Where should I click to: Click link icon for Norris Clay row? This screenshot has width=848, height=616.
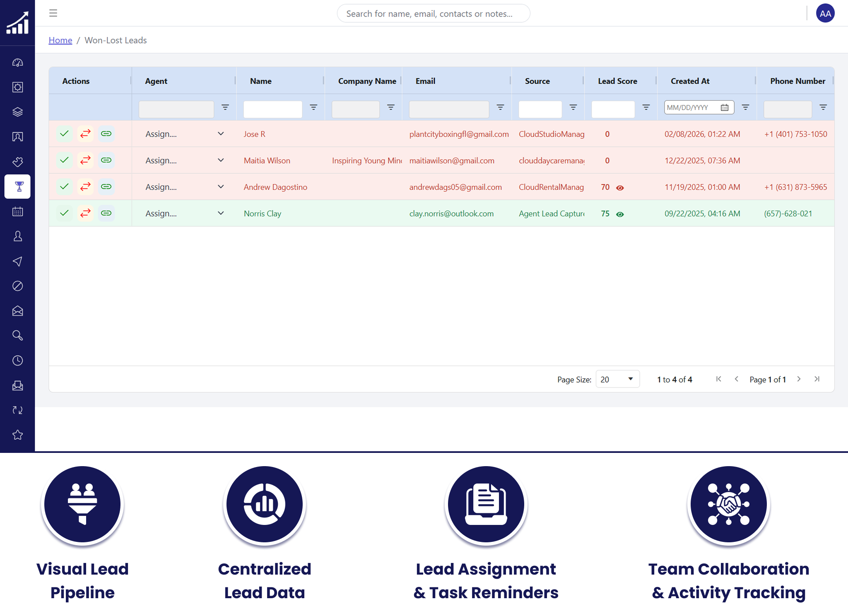coord(106,213)
